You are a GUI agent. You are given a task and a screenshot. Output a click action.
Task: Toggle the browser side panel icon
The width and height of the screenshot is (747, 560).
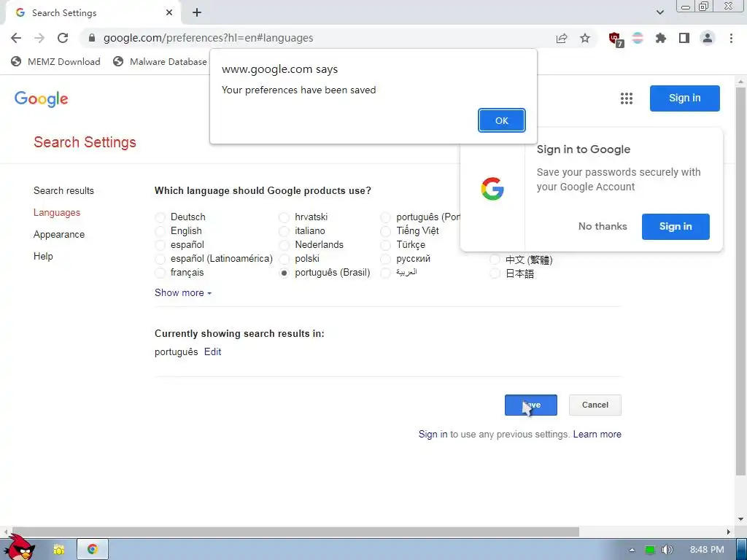pos(684,38)
